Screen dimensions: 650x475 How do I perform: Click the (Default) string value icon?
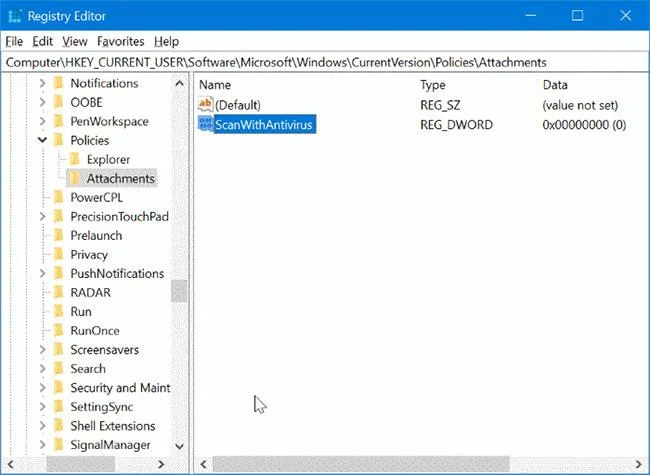(x=206, y=104)
